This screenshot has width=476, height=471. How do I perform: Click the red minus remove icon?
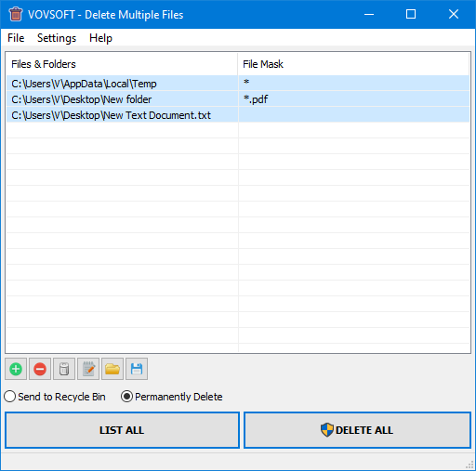[40, 369]
